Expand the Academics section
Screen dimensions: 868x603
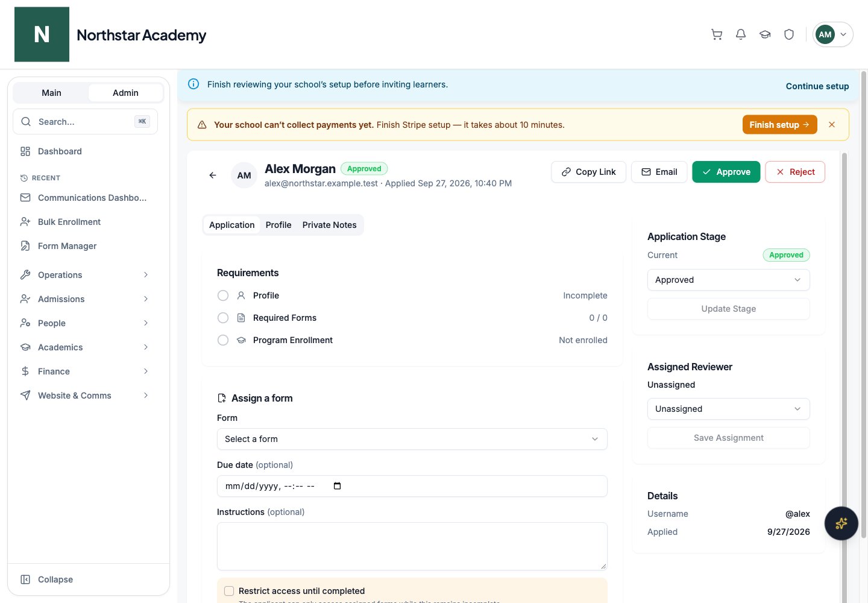click(x=85, y=347)
